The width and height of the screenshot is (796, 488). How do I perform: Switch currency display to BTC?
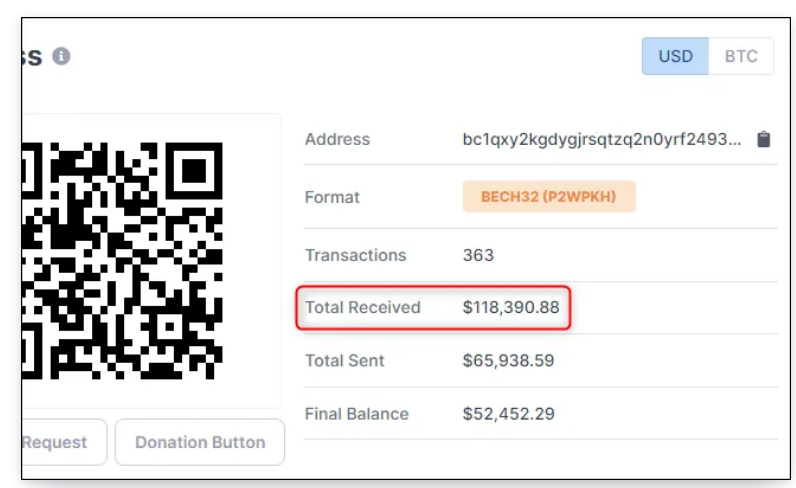click(741, 56)
